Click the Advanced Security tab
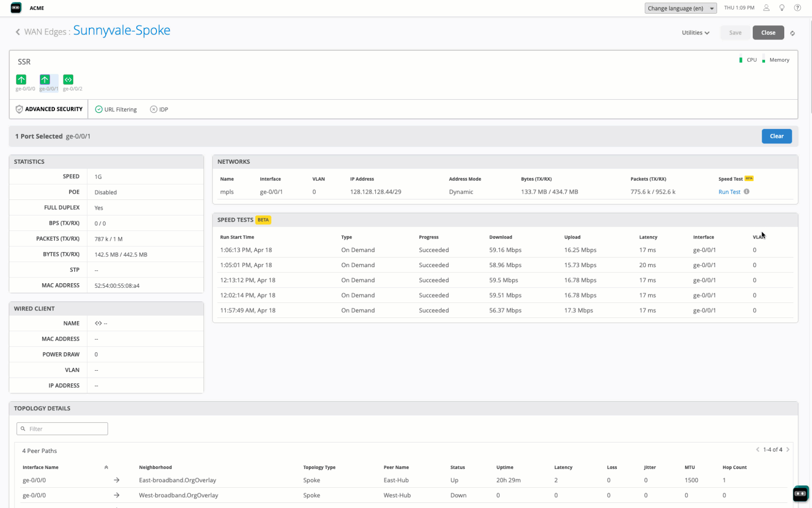 click(49, 109)
